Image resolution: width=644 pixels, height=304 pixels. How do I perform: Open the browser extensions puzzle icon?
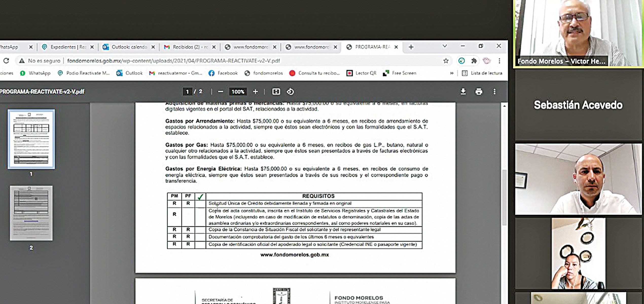tap(474, 61)
